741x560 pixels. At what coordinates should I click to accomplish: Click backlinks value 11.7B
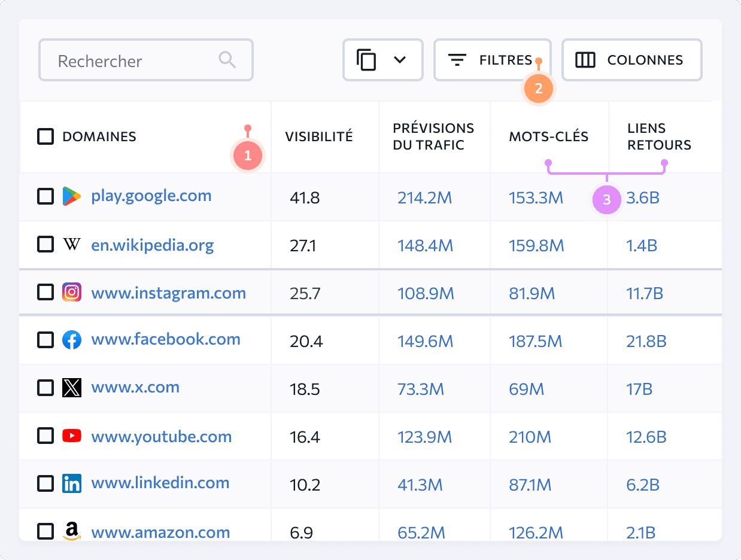(x=645, y=293)
